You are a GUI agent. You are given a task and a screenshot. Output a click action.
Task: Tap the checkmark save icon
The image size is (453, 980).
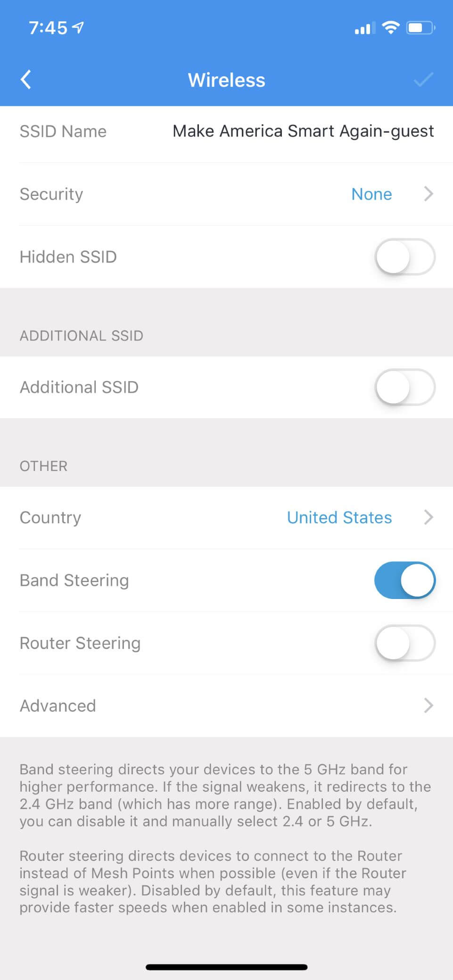pos(423,80)
